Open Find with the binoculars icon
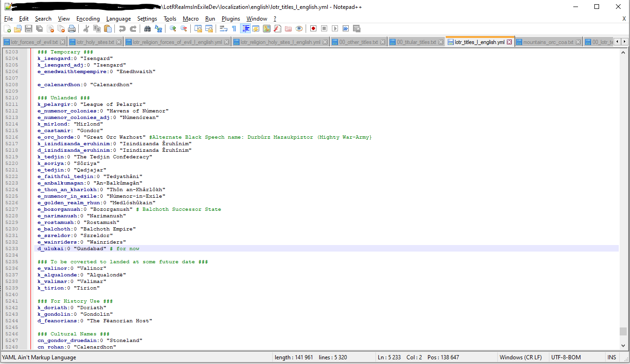This screenshot has height=364, width=630. click(x=148, y=29)
